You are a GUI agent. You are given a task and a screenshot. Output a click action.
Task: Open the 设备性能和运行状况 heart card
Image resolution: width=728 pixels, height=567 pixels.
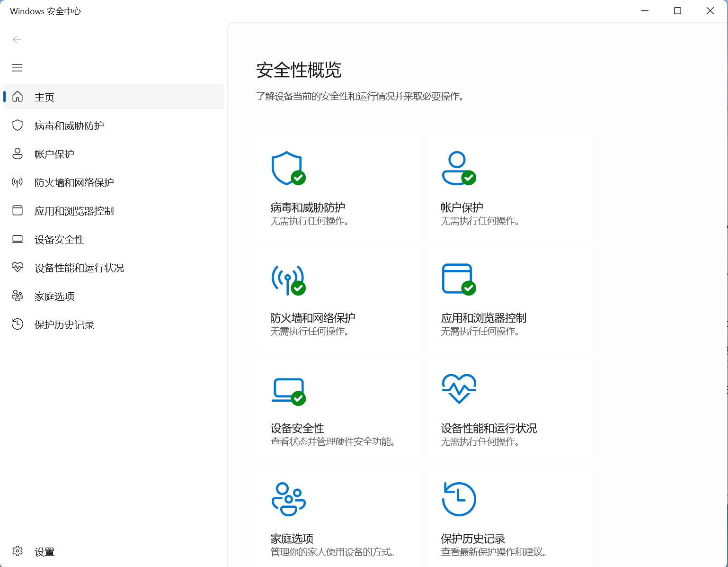click(x=508, y=409)
